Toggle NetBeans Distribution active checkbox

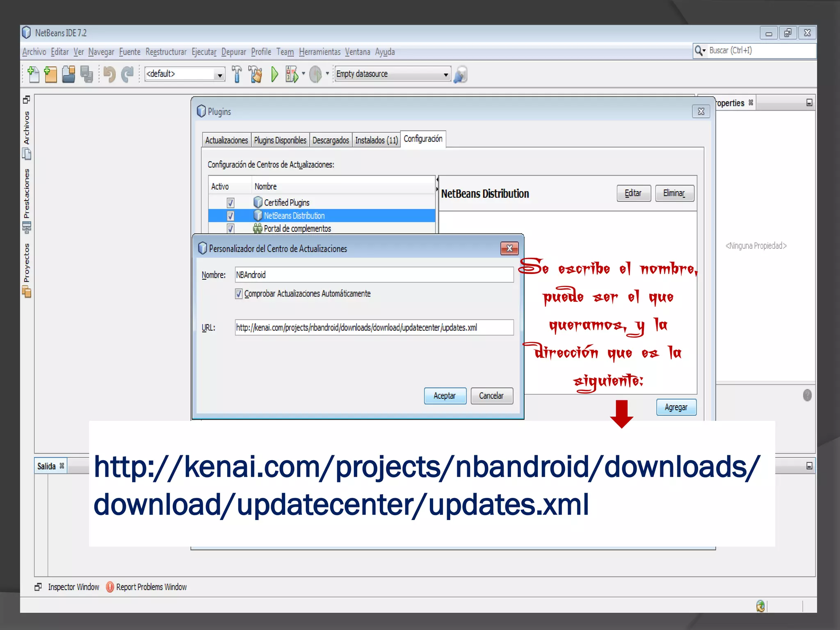coord(231,216)
